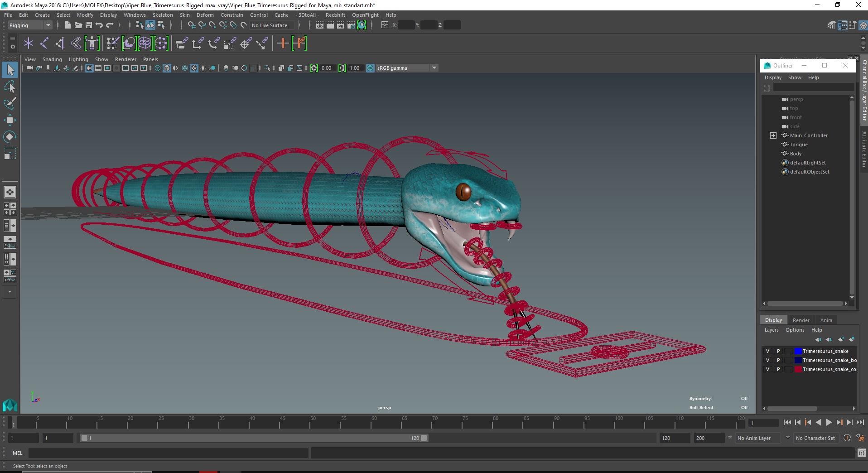Click the Create Lattice shelf icon
Screen dimensions: 868x473
(145, 43)
